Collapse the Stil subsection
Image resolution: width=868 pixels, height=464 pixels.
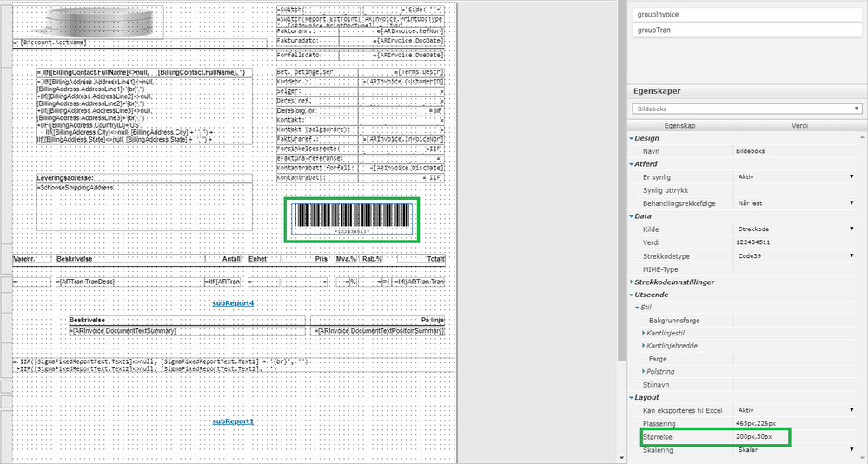[637, 308]
